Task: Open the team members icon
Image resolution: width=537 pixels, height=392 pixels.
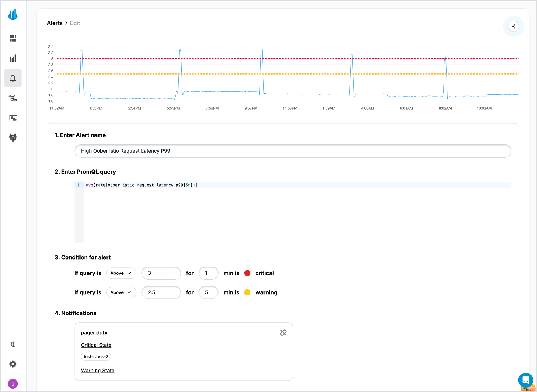Action: [x=13, y=137]
